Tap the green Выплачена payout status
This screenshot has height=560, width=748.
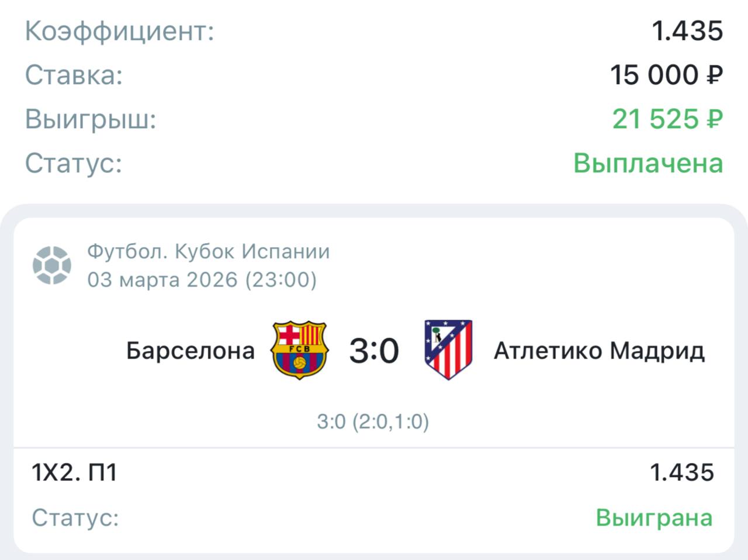pos(648,163)
